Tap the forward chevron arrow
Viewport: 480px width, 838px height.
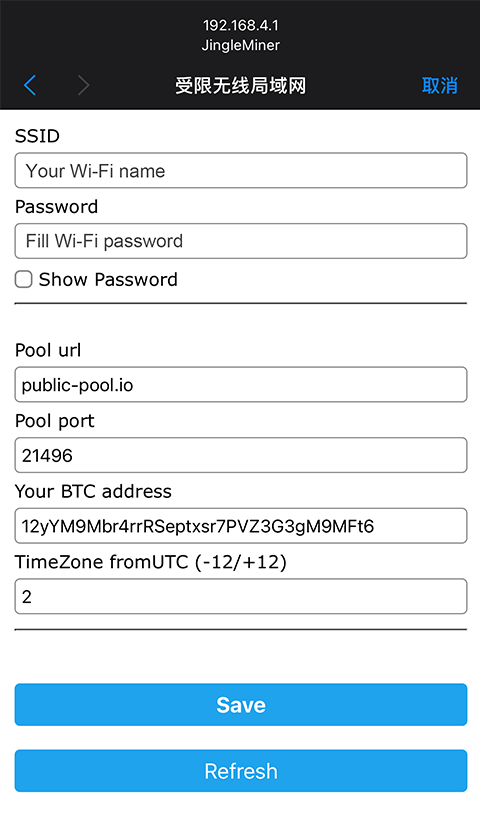[x=83, y=85]
